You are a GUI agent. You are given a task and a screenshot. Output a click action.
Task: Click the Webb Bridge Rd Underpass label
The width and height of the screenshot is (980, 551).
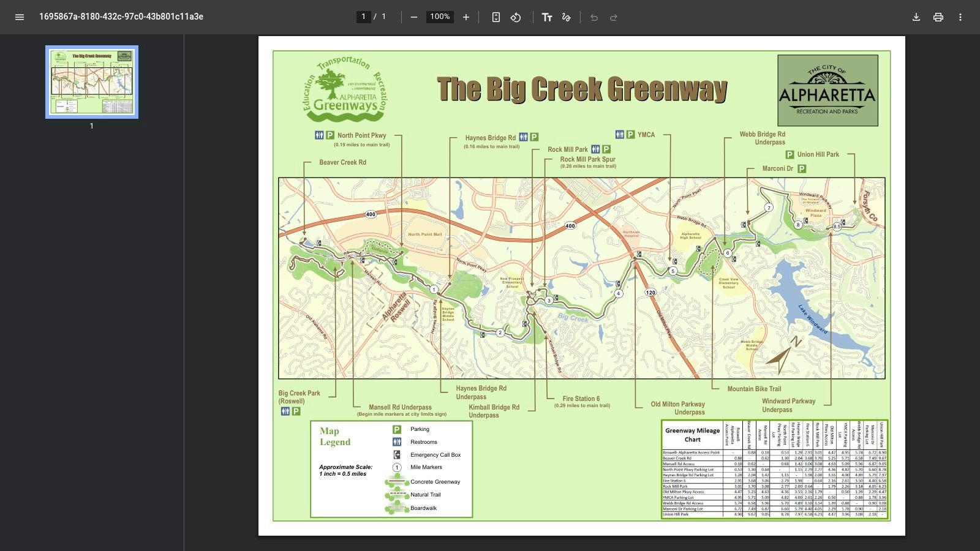click(762, 138)
